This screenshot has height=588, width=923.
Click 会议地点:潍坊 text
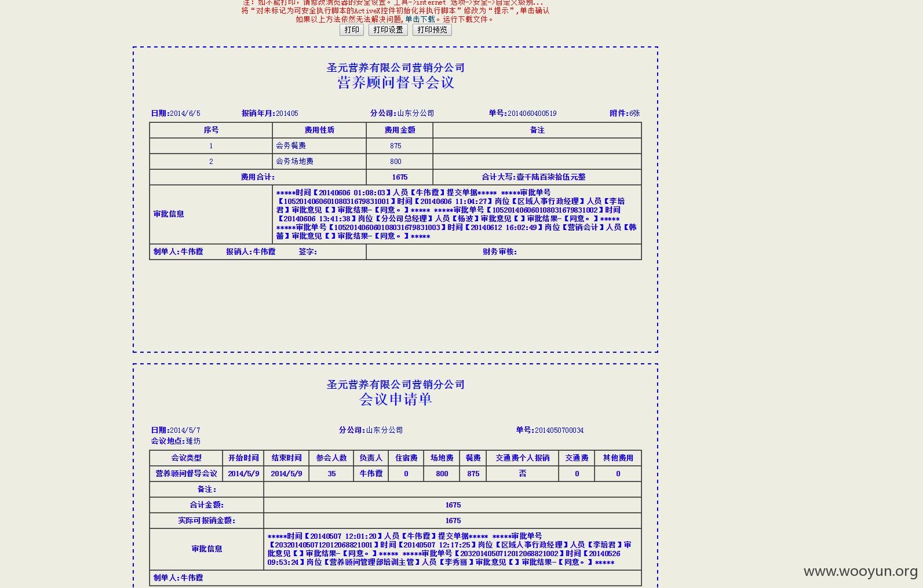[x=176, y=441]
